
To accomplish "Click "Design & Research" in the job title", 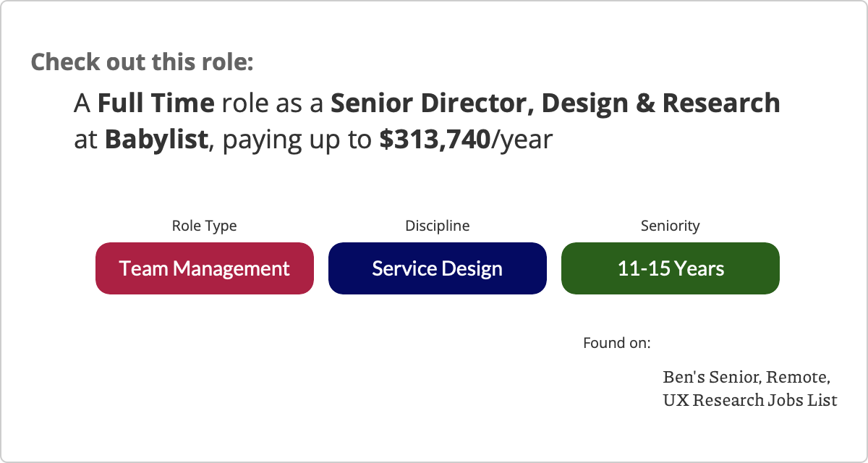I will click(x=660, y=104).
